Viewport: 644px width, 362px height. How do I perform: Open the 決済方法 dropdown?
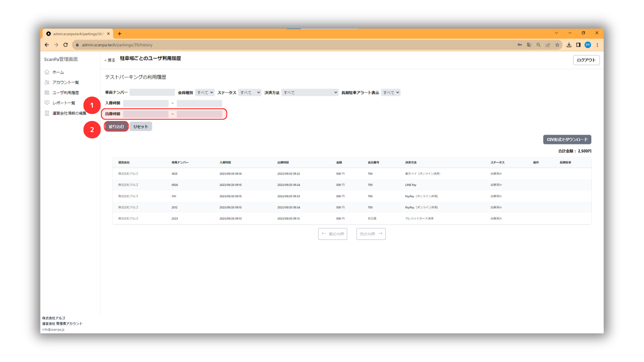[x=310, y=93]
